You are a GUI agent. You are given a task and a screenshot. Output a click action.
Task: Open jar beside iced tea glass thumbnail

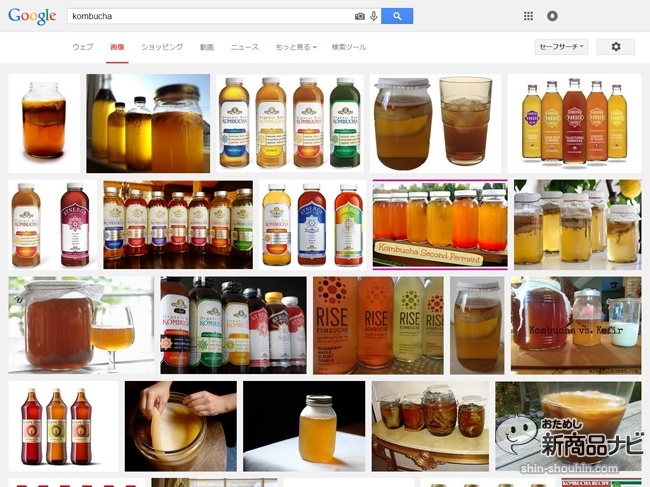tap(435, 124)
